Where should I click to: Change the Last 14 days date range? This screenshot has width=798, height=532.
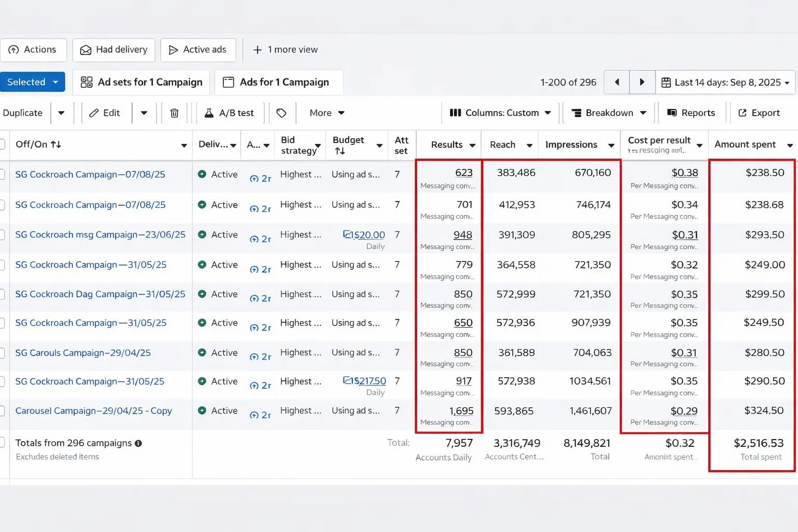pyautogui.click(x=725, y=82)
